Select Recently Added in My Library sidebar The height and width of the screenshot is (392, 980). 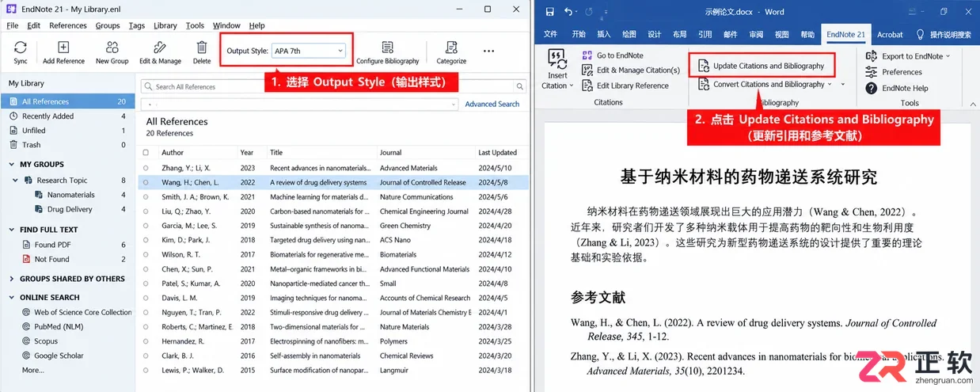point(67,116)
